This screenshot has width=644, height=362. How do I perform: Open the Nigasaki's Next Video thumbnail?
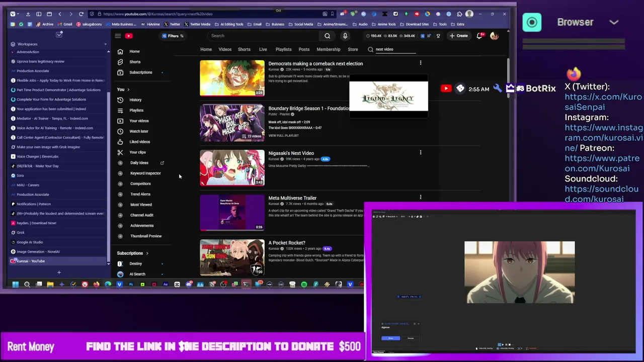click(x=232, y=167)
